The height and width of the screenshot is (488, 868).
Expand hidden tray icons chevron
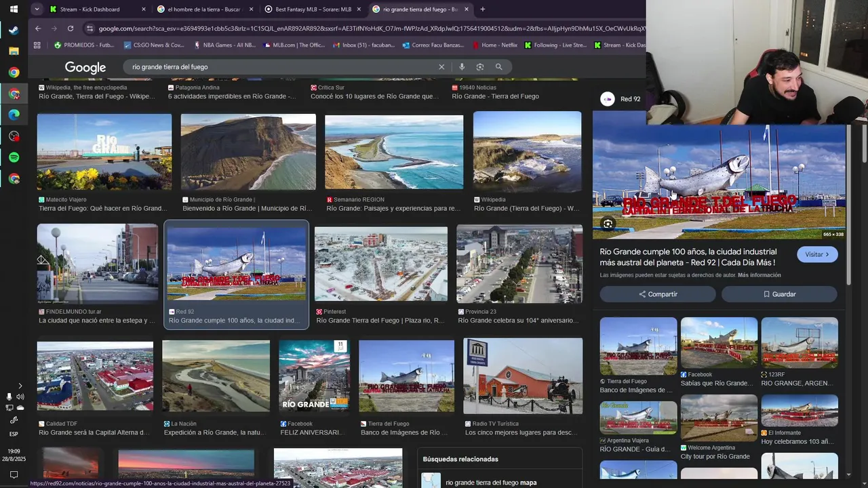click(x=20, y=386)
